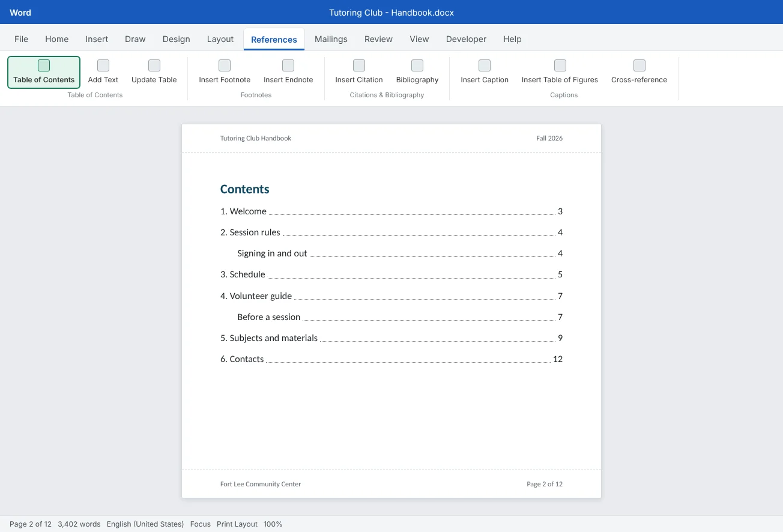Click the Insert Citation icon
The width and height of the screenshot is (783, 532).
(359, 65)
